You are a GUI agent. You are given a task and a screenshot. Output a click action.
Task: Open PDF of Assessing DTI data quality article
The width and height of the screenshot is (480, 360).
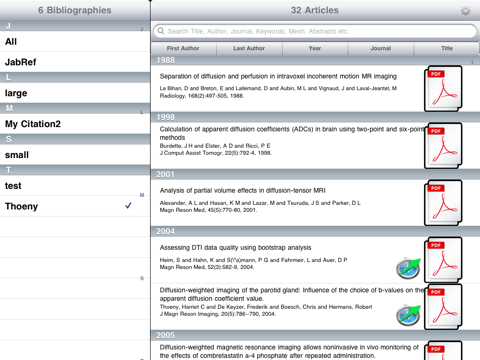pyautogui.click(x=443, y=260)
